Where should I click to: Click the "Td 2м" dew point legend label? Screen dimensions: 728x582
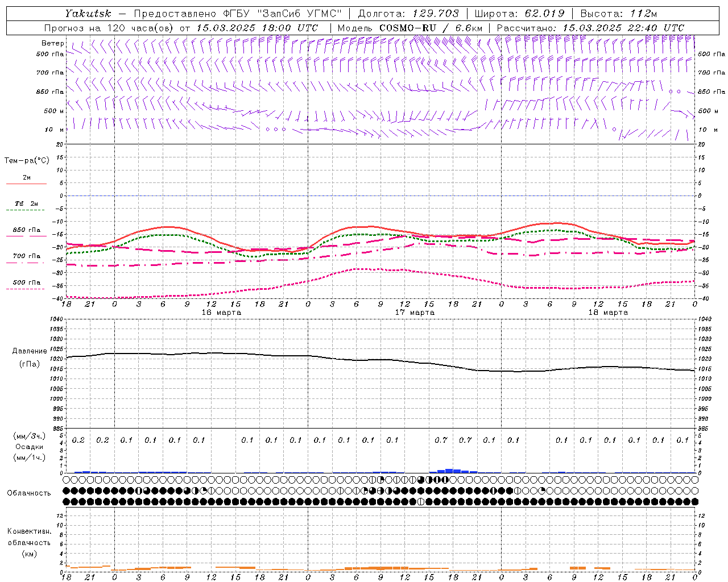27,203
